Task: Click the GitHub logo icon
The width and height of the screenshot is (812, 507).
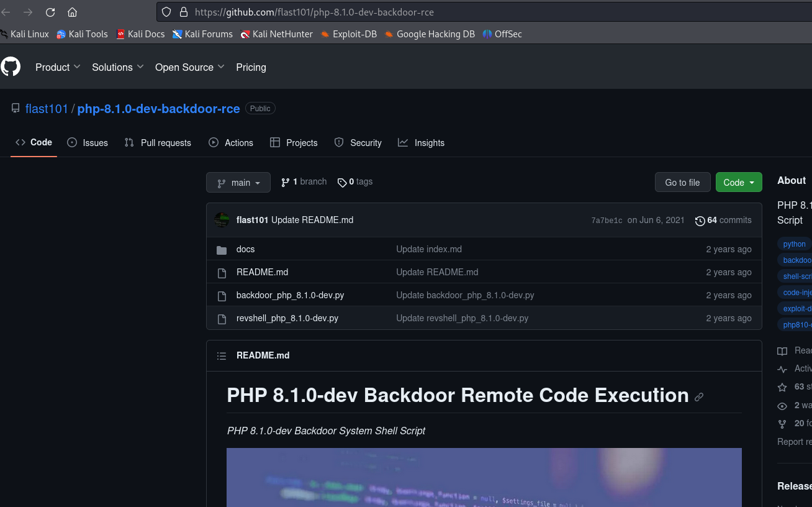Action: tap(11, 66)
